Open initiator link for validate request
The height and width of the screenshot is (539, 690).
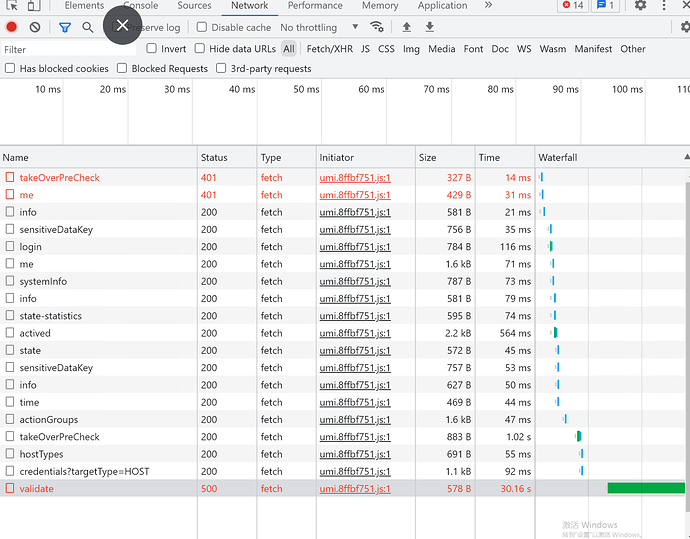tap(355, 489)
